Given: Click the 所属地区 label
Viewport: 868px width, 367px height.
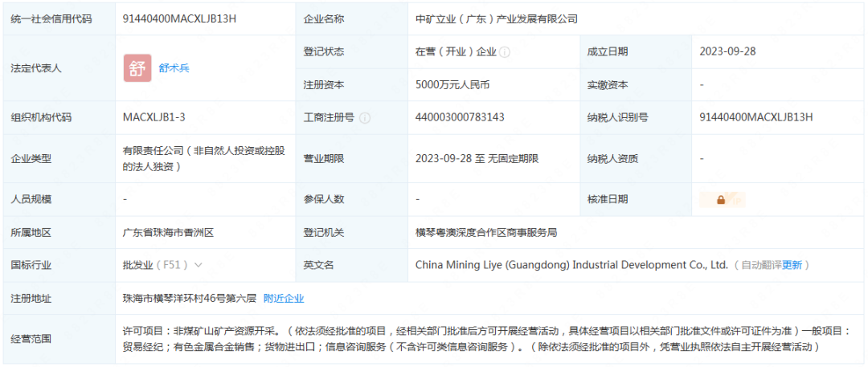Looking at the screenshot, I should [31, 233].
